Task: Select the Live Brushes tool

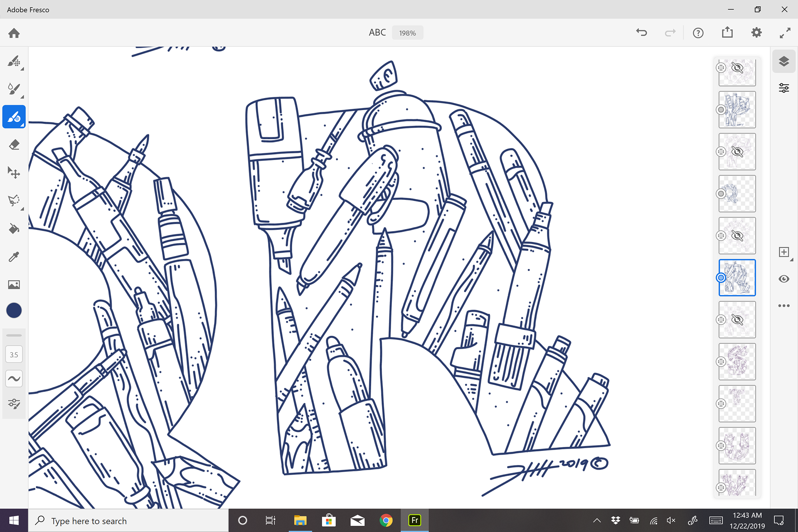Action: pyautogui.click(x=14, y=89)
